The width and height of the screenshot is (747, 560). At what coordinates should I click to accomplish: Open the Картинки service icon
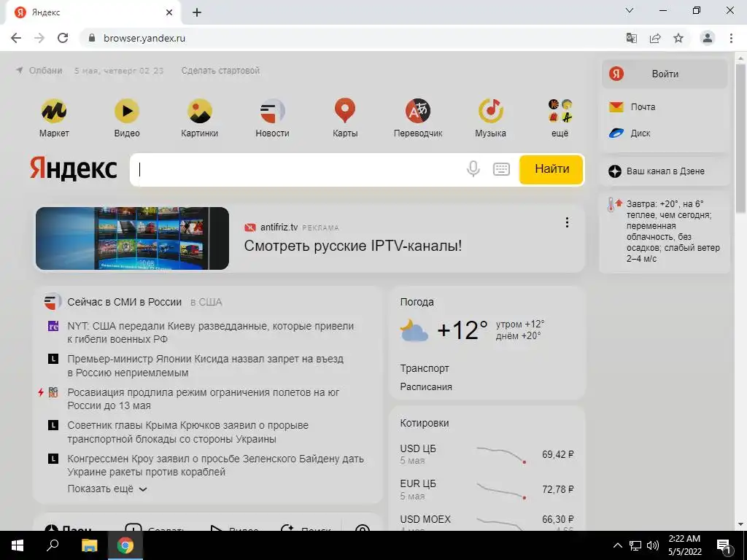(200, 111)
